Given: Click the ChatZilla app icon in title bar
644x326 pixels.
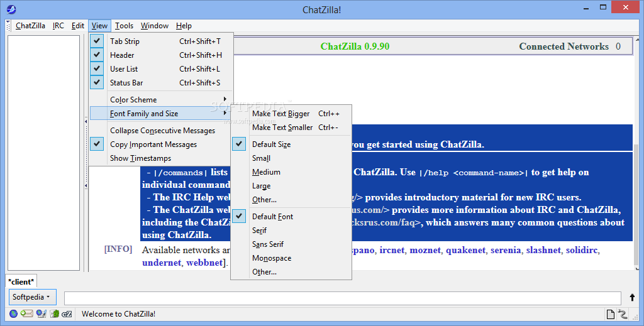Looking at the screenshot, I should 11,9.
